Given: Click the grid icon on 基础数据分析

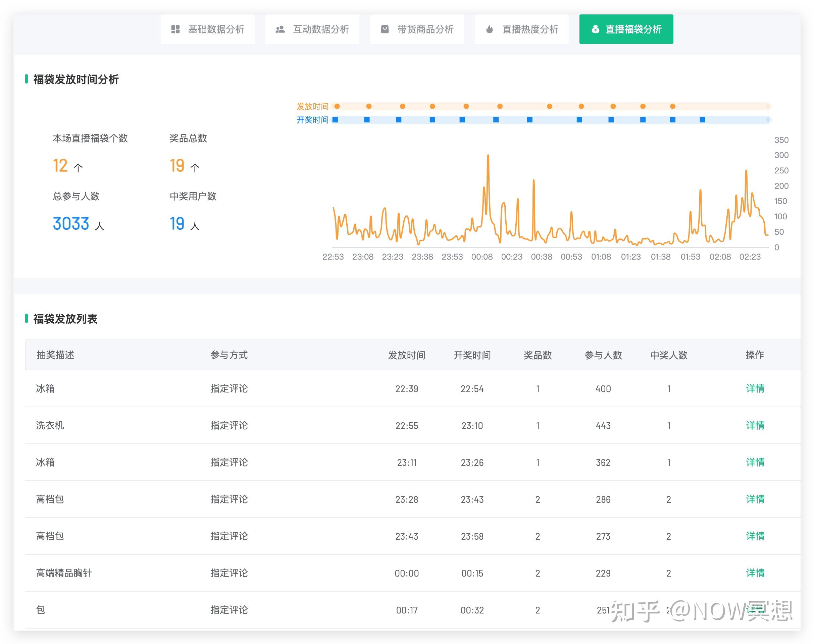Looking at the screenshot, I should (175, 30).
